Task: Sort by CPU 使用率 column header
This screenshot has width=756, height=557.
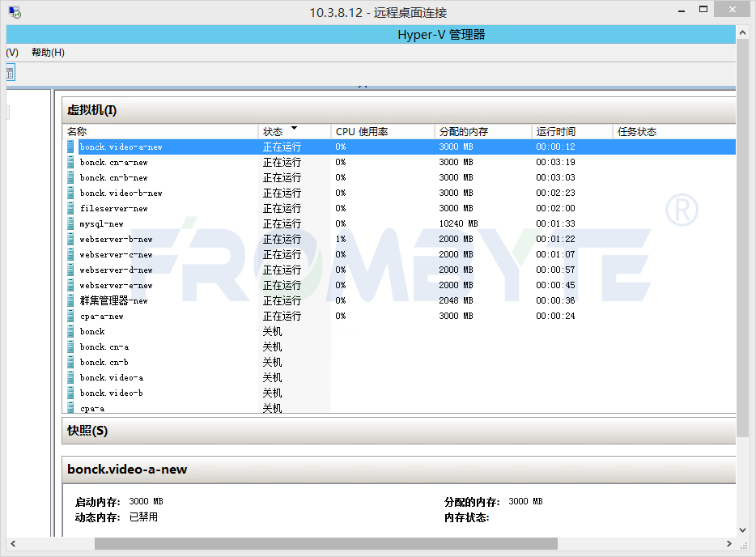Action: 383,131
